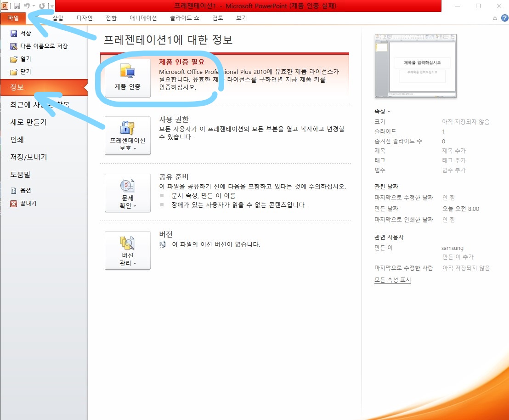Minimize the PowerPoint window
This screenshot has width=509, height=420.
click(x=458, y=6)
